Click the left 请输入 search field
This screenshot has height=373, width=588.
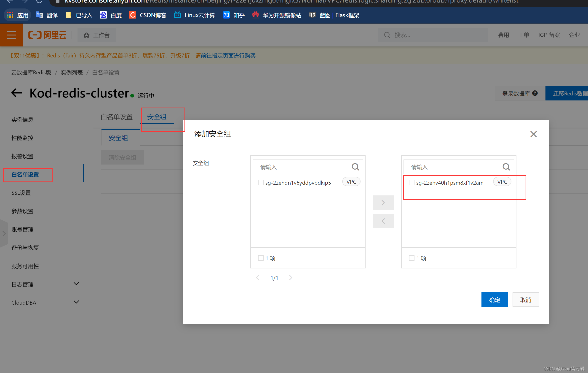pos(308,167)
